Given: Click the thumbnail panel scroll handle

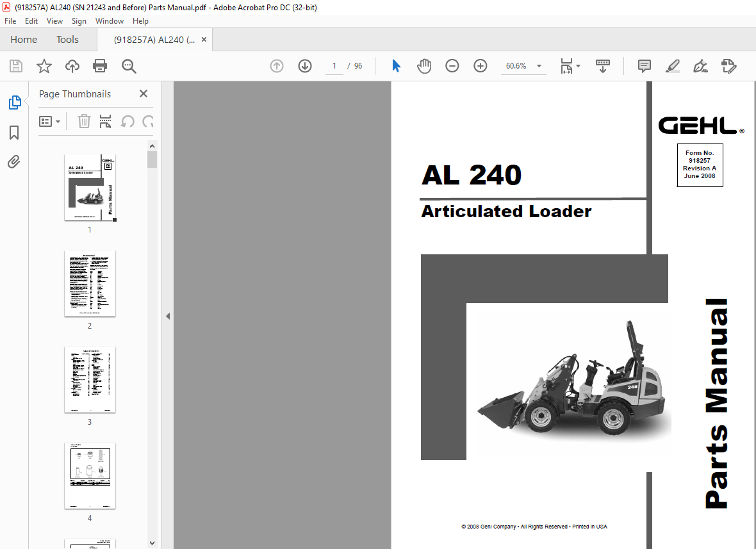Looking at the screenshot, I should click(152, 160).
